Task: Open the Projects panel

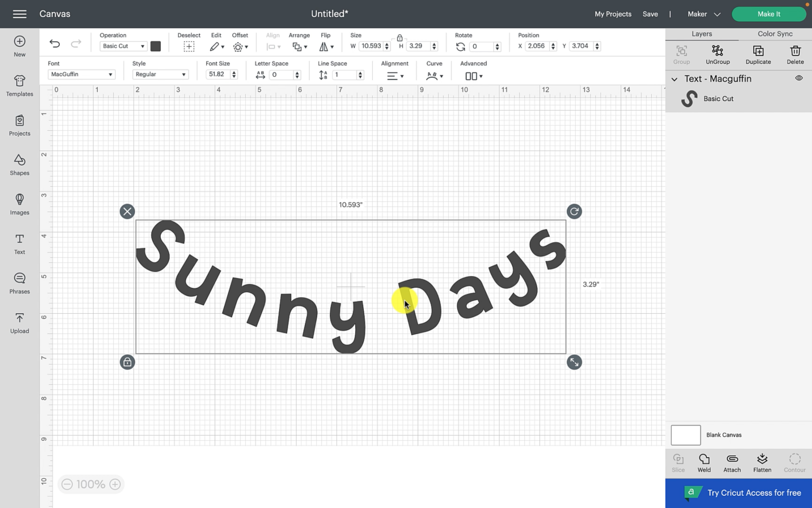Action: click(x=20, y=125)
